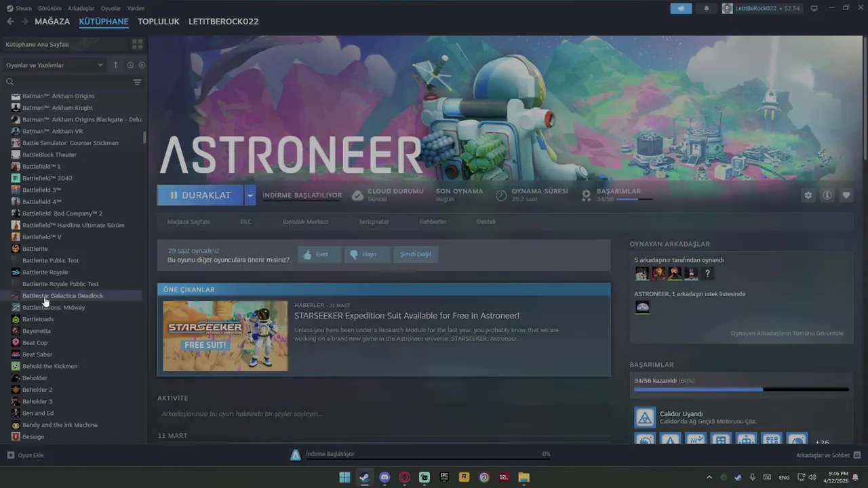Open the notifications bell
This screenshot has height=488, width=868.
[x=707, y=8]
